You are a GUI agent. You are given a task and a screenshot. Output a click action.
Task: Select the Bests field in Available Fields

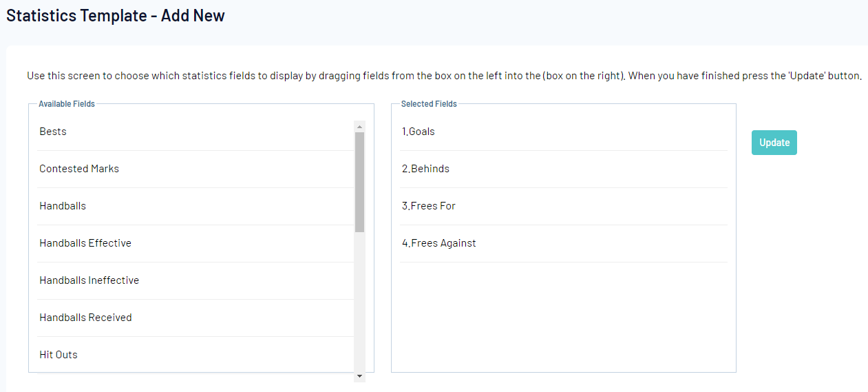pyautogui.click(x=53, y=132)
